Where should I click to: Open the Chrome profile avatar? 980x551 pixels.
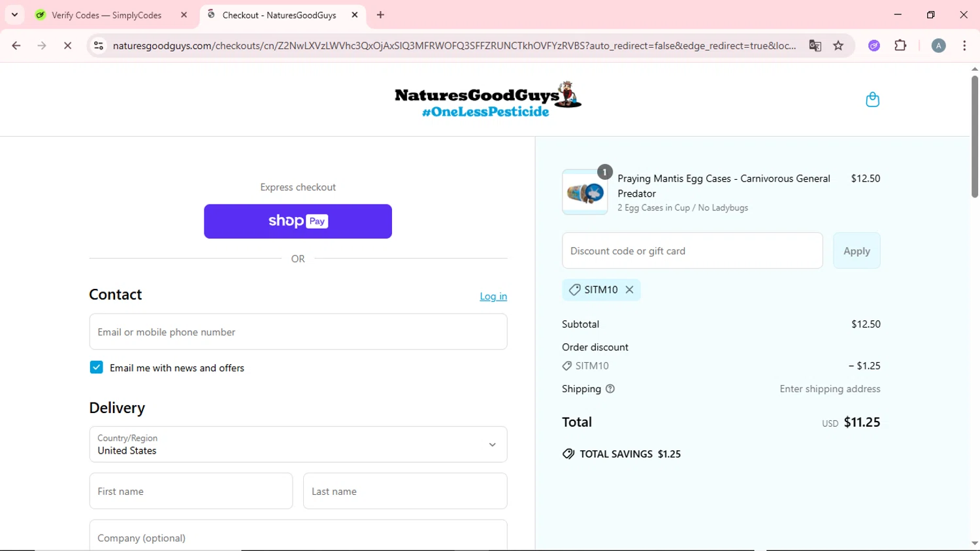point(938,46)
